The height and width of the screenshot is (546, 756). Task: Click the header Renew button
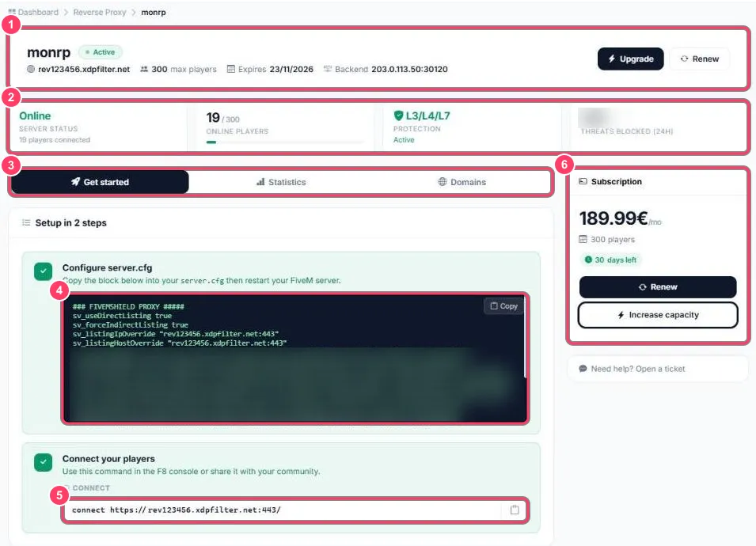pyautogui.click(x=700, y=59)
